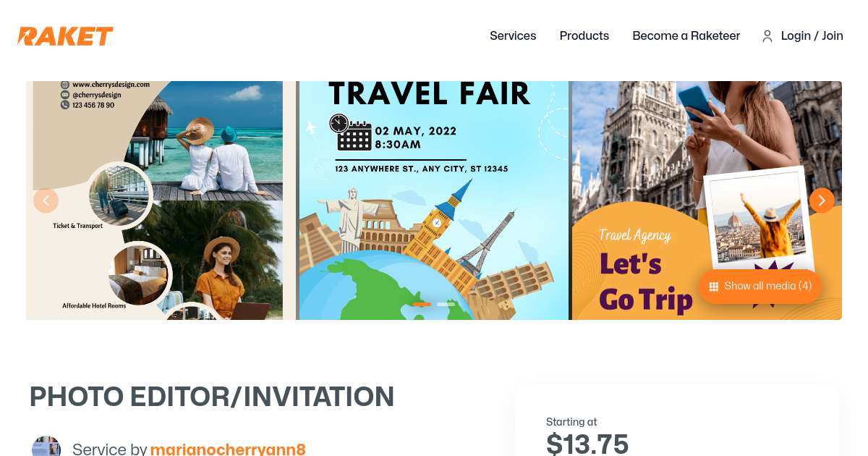Click Become a Raketeer link
868x456 pixels.
[x=686, y=36]
